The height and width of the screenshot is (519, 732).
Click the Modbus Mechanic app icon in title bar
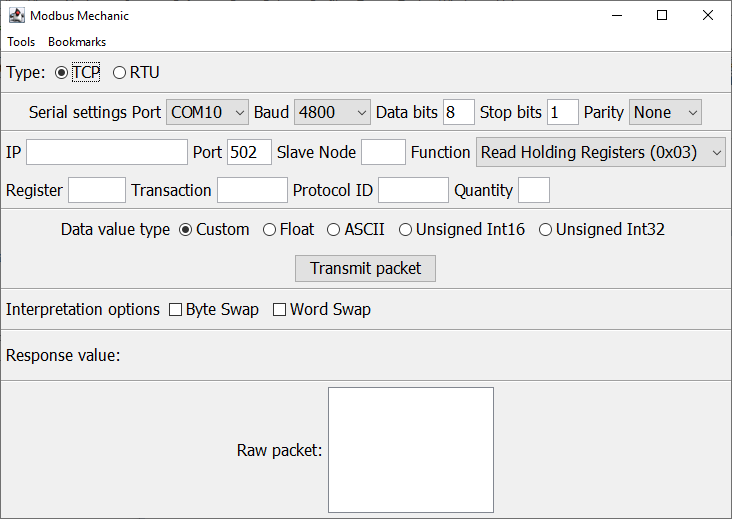(17, 15)
